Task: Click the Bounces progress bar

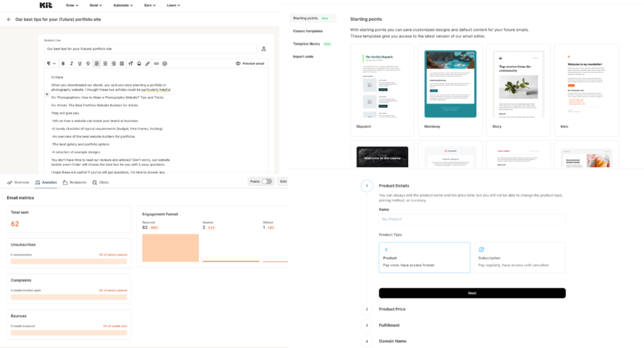Action: (x=69, y=333)
